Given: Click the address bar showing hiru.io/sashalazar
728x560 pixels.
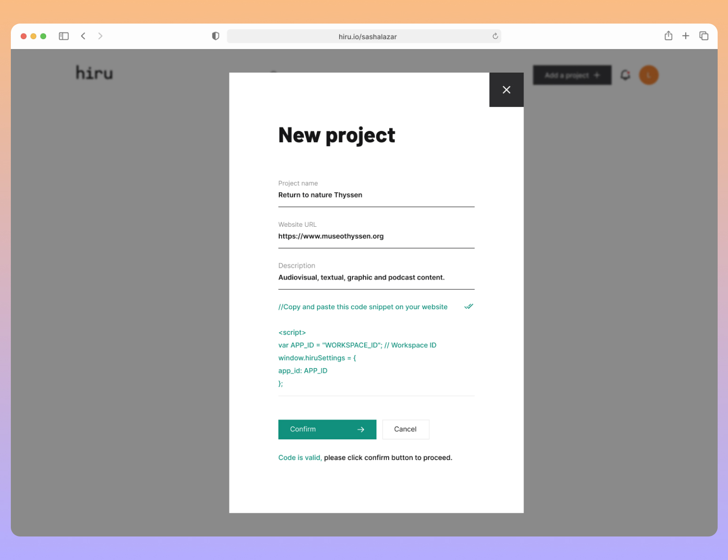Looking at the screenshot, I should click(x=364, y=36).
